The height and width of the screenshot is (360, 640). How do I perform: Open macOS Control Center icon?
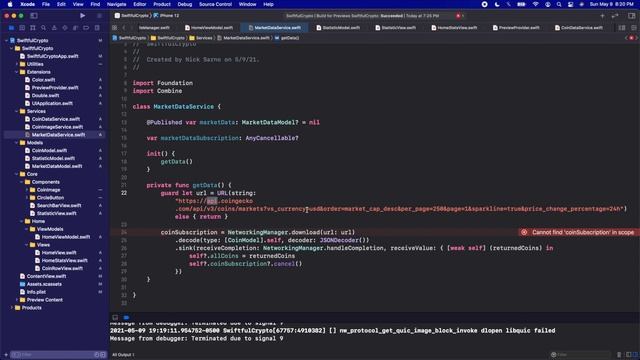(x=570, y=4)
